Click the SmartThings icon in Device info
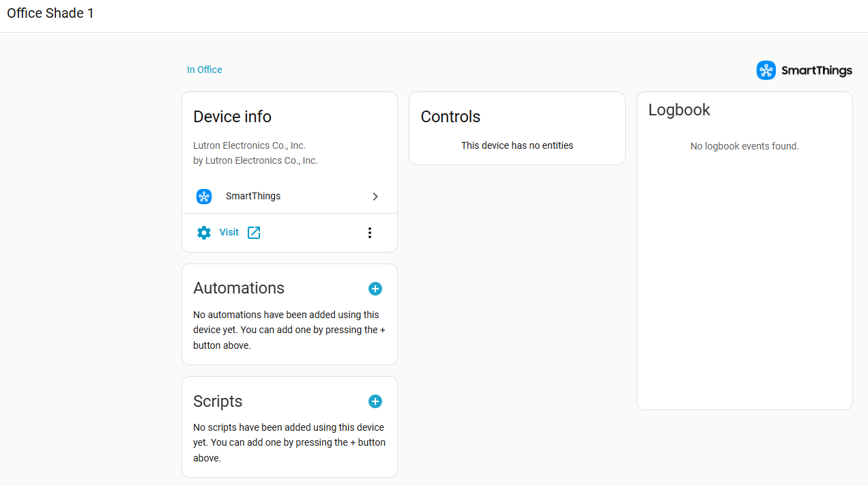 point(204,196)
